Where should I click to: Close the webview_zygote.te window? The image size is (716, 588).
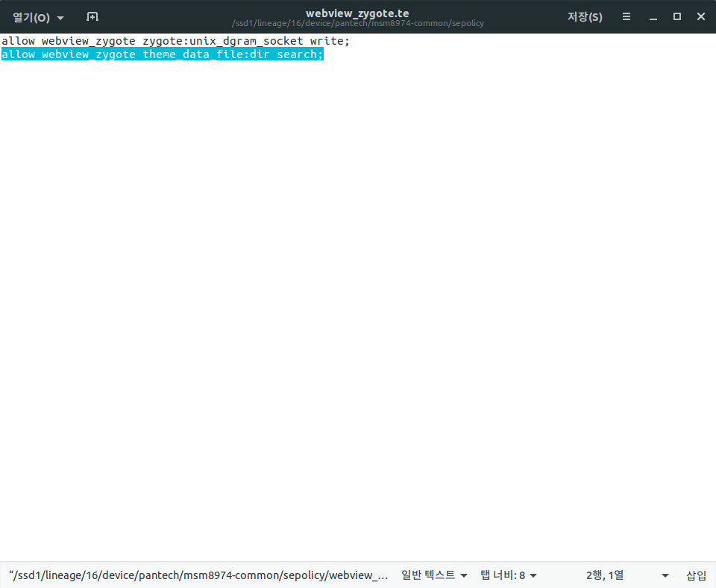(701, 17)
